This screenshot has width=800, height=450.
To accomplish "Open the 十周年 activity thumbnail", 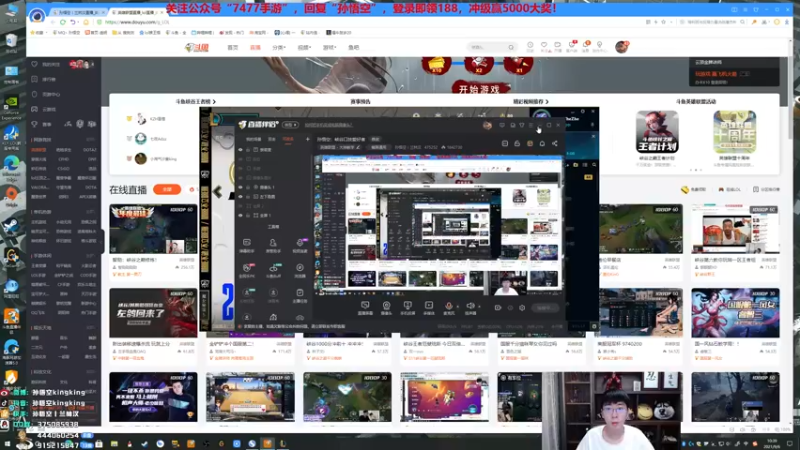I will [735, 132].
